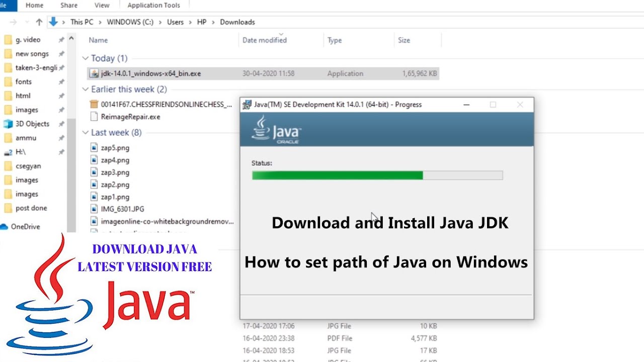Select the 00141F67.CHESSFRIENDSONLINECHESS file name

click(167, 105)
